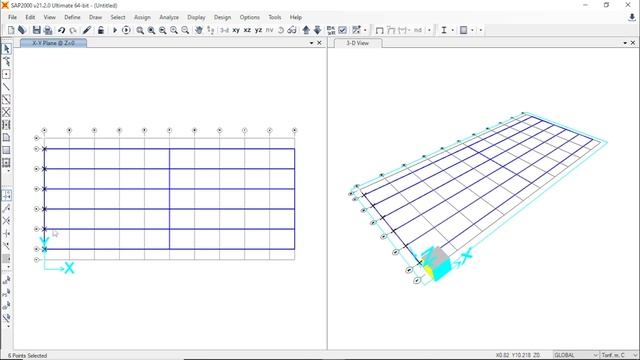Image resolution: width=640 pixels, height=360 pixels.
Task: Click the Perspective Toggle glasses icon
Action: (292, 30)
